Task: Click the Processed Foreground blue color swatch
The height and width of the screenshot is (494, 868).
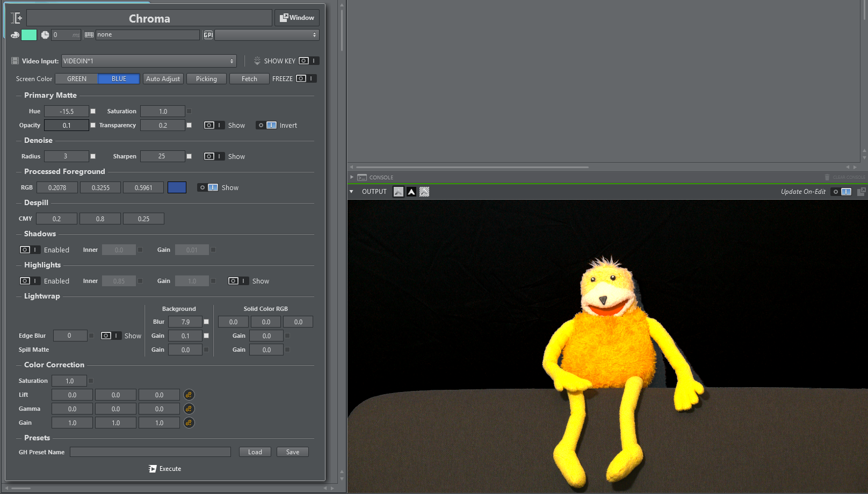Action: (x=177, y=187)
